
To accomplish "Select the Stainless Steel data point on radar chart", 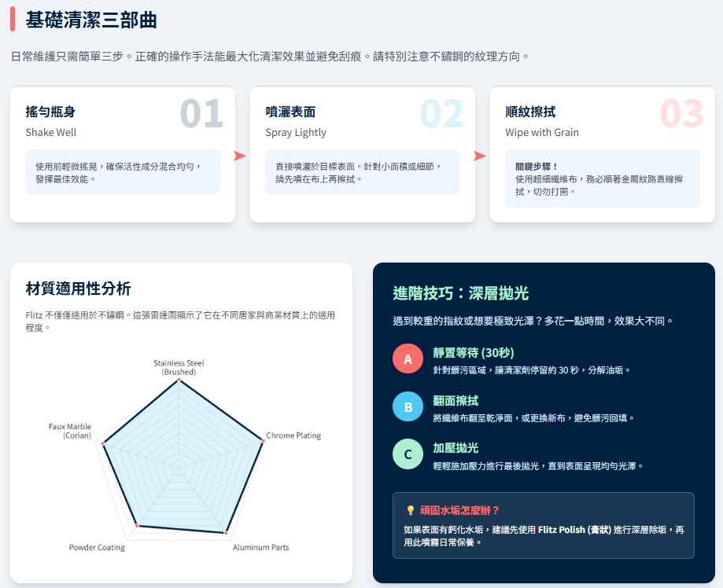I will (x=179, y=380).
